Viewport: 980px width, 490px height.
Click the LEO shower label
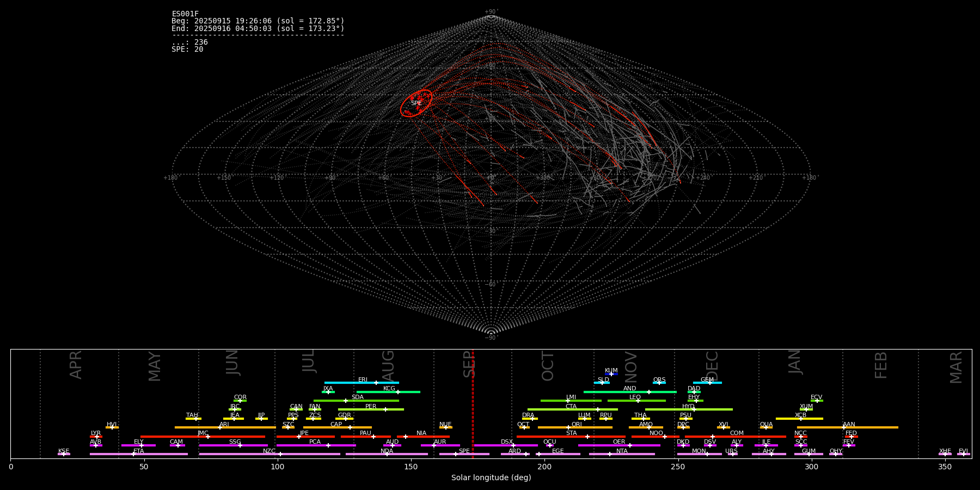click(635, 397)
